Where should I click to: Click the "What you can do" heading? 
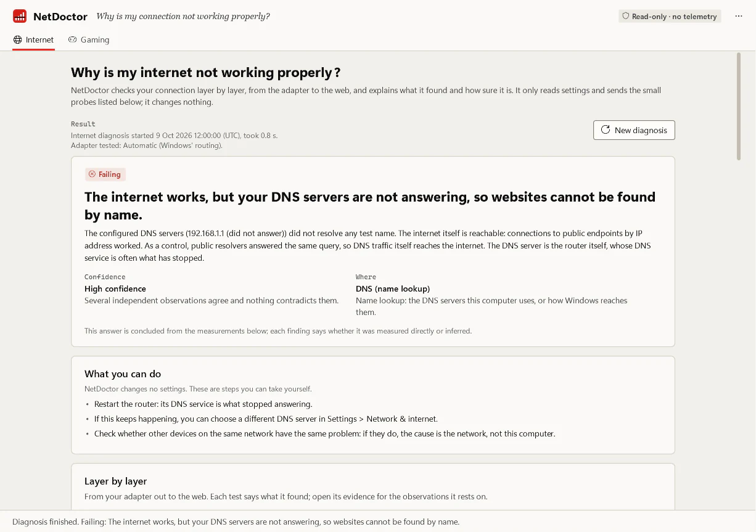(x=123, y=374)
